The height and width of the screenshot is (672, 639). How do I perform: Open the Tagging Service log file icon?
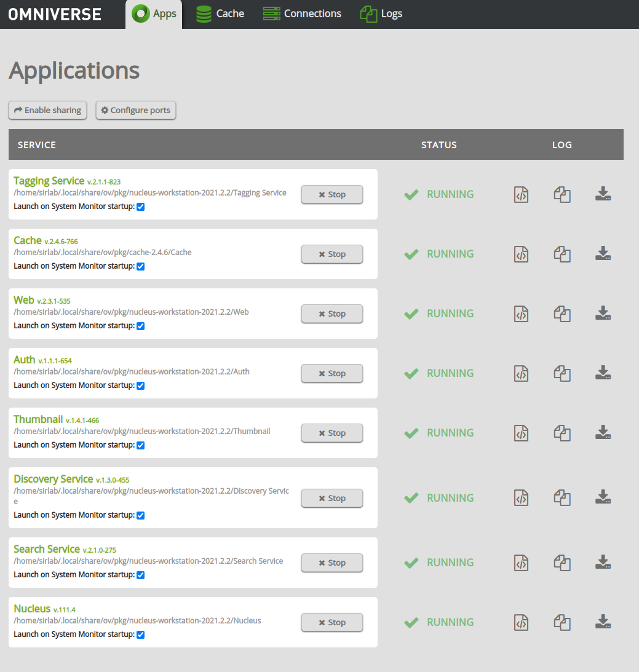tap(521, 194)
